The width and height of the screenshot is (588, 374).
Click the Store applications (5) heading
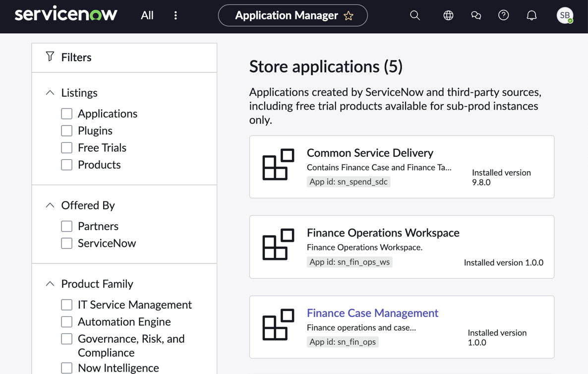[326, 67]
